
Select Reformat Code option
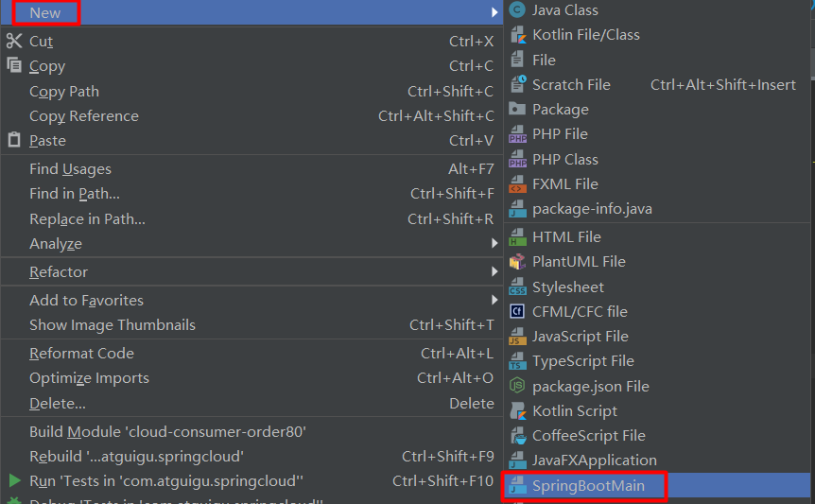(81, 354)
